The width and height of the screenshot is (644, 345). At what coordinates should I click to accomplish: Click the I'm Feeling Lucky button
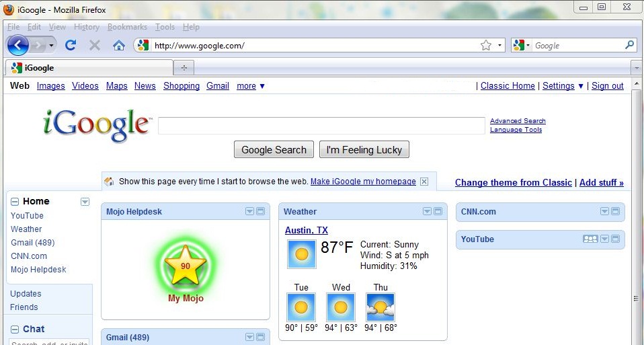pos(364,149)
